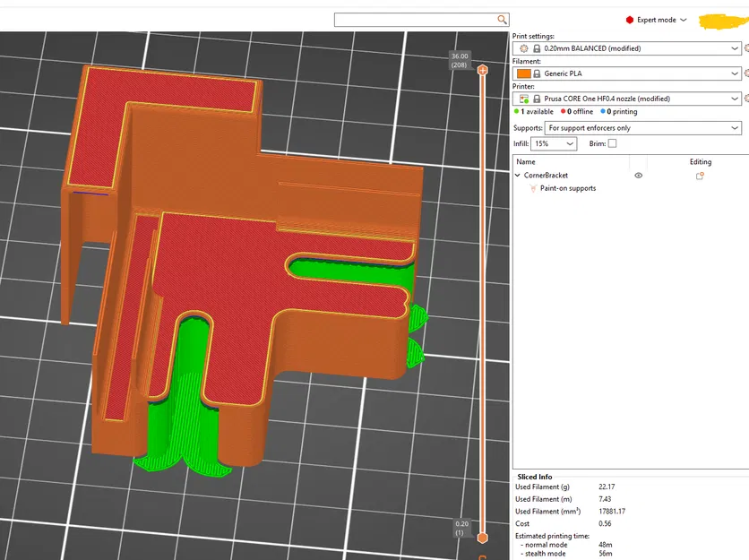Click the Name column header

(525, 162)
